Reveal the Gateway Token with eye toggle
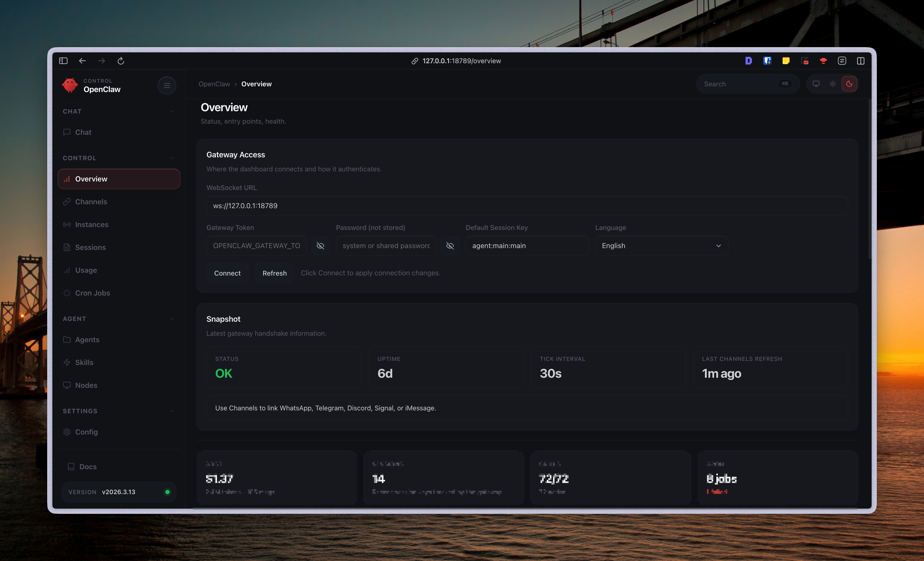This screenshot has height=561, width=924. (x=321, y=246)
